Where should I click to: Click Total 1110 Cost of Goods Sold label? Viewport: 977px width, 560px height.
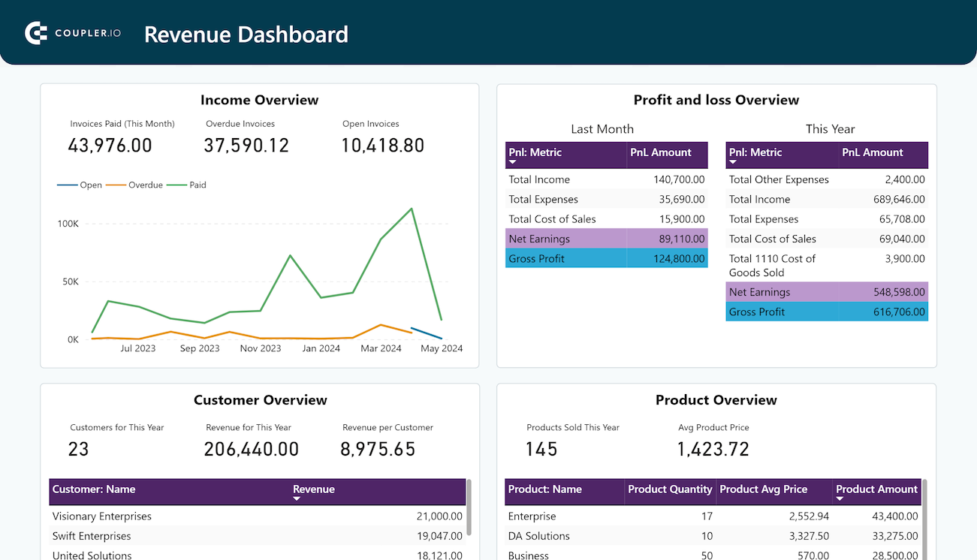[772, 266]
